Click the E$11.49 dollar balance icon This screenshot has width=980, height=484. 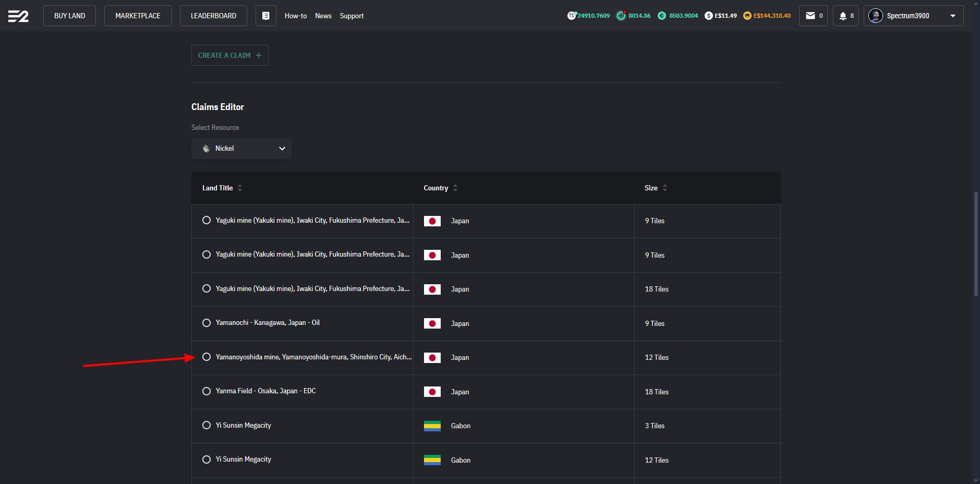(708, 16)
